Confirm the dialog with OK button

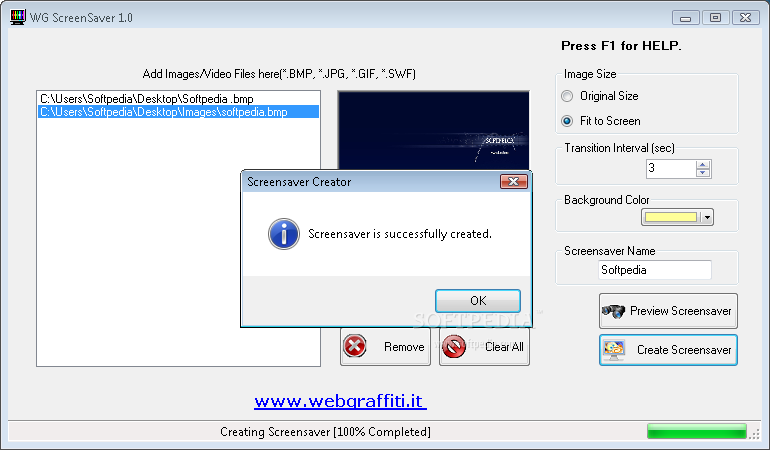coord(478,301)
